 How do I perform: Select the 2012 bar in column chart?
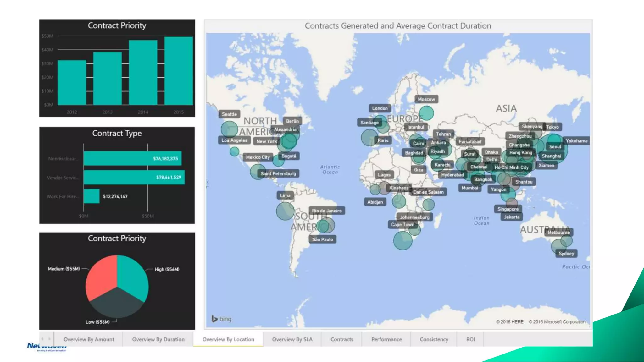(x=72, y=83)
